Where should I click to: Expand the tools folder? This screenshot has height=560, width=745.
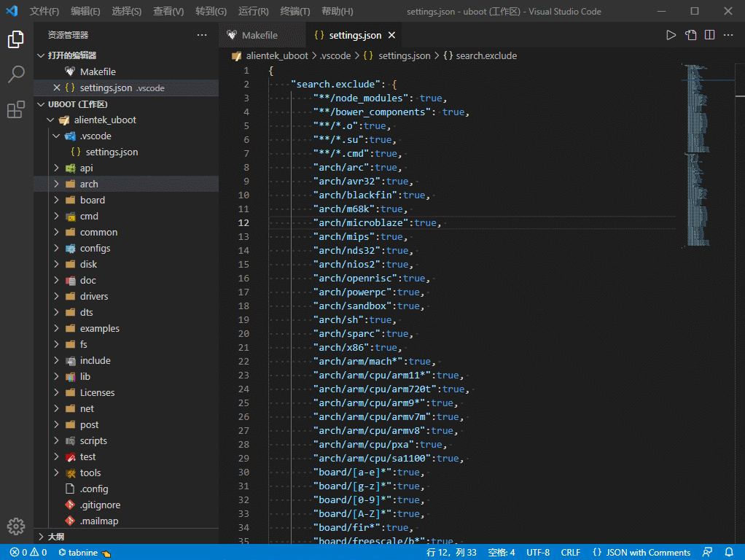56,473
